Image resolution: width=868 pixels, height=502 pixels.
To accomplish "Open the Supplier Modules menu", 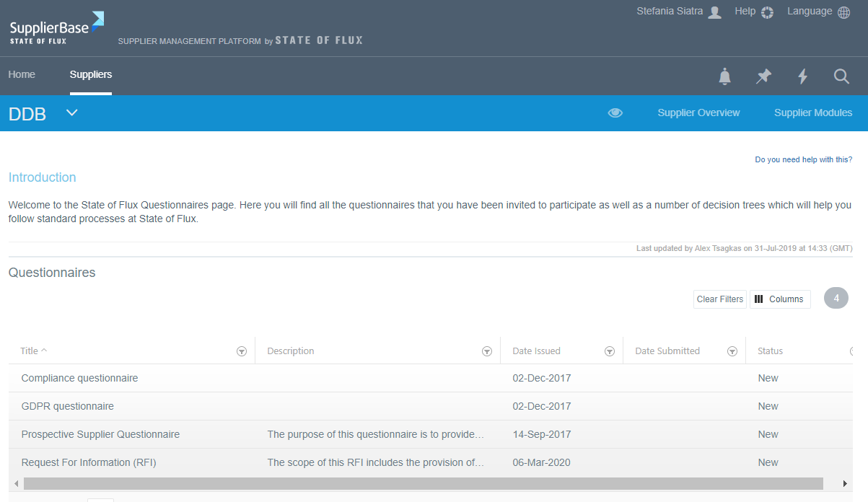I will point(813,113).
